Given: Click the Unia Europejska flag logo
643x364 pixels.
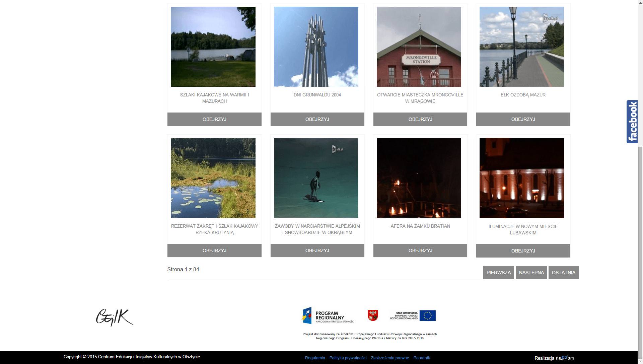Looking at the screenshot, I should [413, 315].
